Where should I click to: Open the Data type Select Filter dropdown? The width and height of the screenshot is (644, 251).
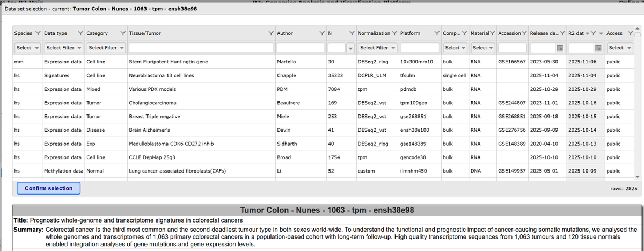(x=63, y=48)
